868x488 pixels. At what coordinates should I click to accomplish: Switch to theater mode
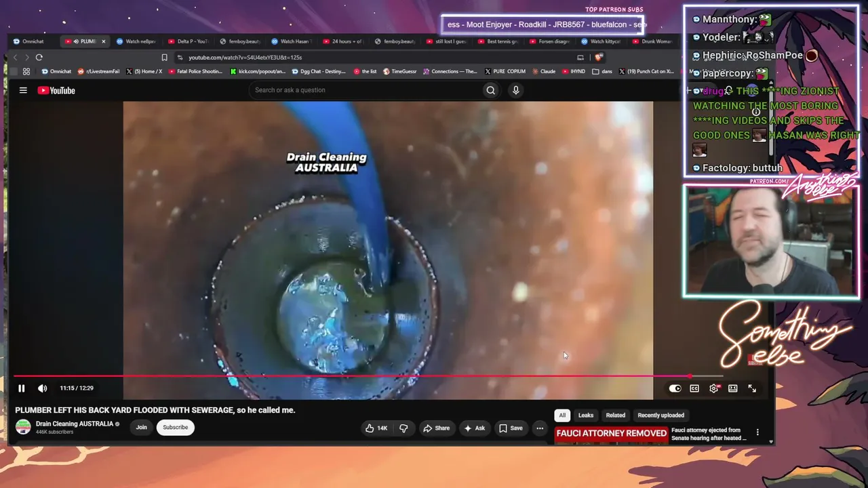coord(733,388)
